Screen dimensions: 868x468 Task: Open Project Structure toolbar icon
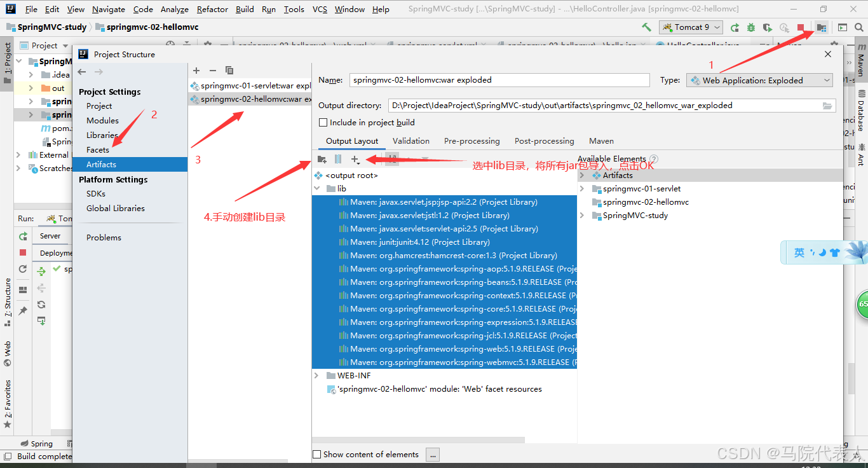point(822,27)
